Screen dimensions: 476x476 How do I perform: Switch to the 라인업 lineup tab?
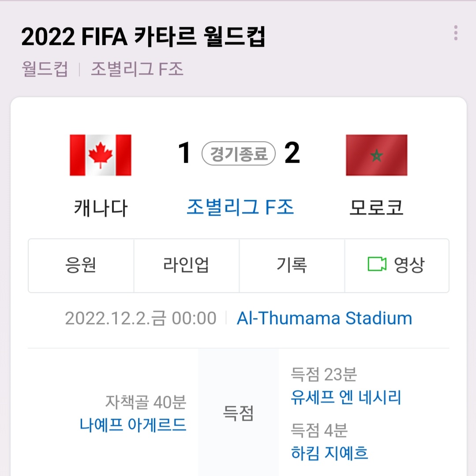[x=187, y=266]
